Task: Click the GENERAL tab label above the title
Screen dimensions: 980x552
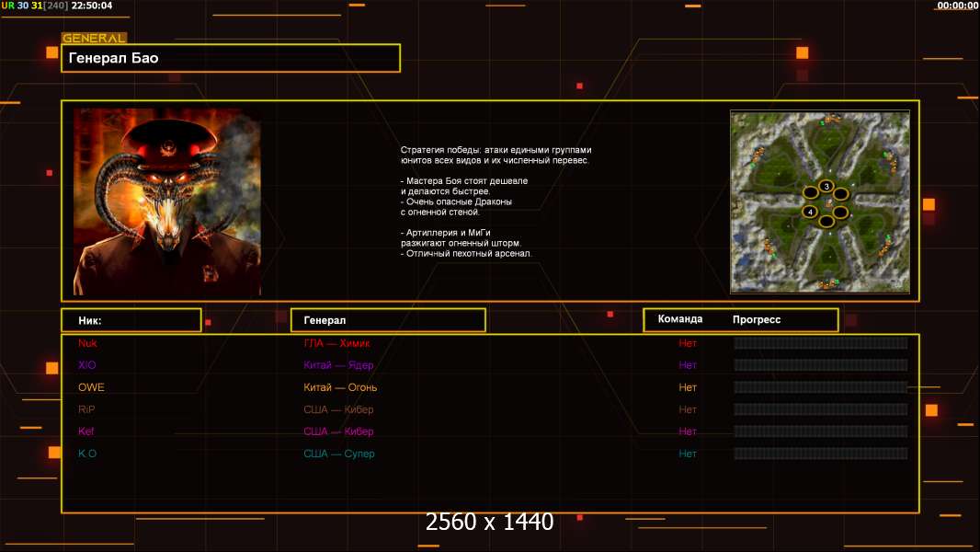Action: pyautogui.click(x=94, y=39)
